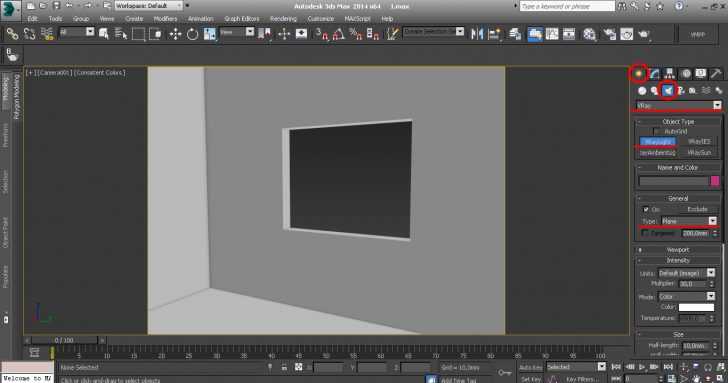Click the Select by Name tool
This screenshot has width=728, height=383.
click(x=121, y=34)
